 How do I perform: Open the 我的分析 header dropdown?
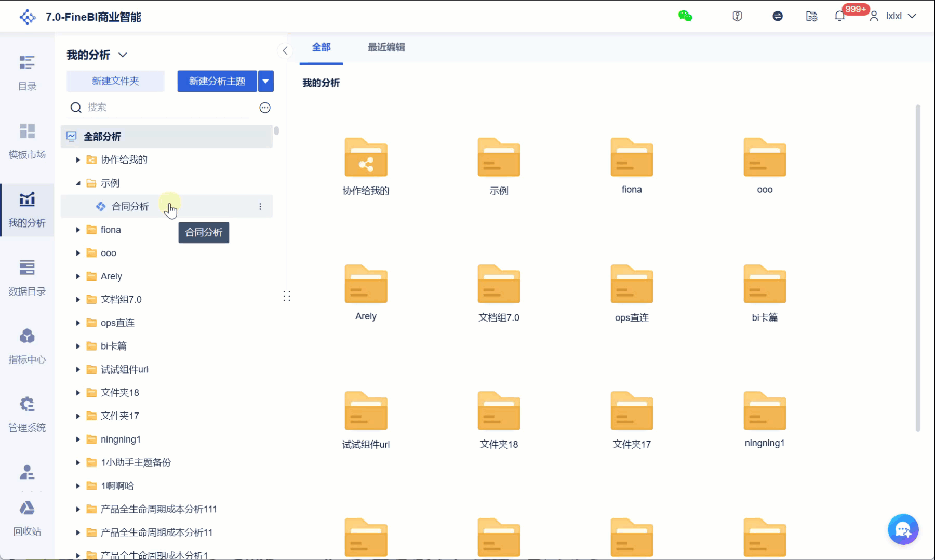(123, 55)
